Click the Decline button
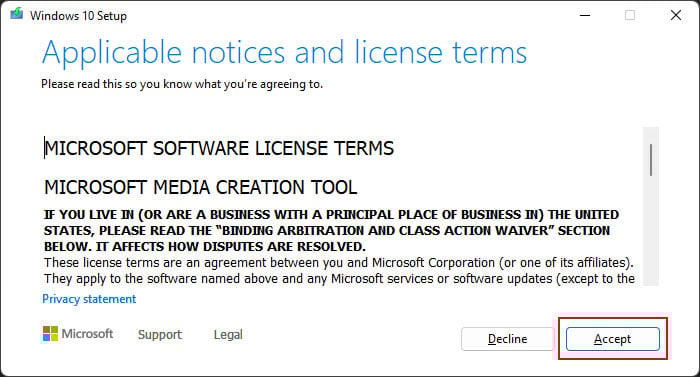 point(507,339)
